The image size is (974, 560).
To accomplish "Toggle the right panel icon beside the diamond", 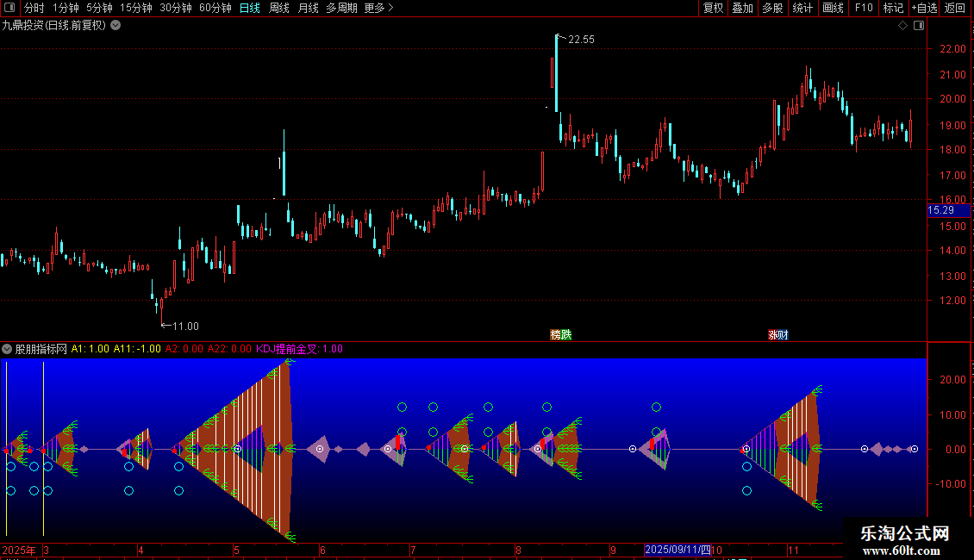I will 919,26.
